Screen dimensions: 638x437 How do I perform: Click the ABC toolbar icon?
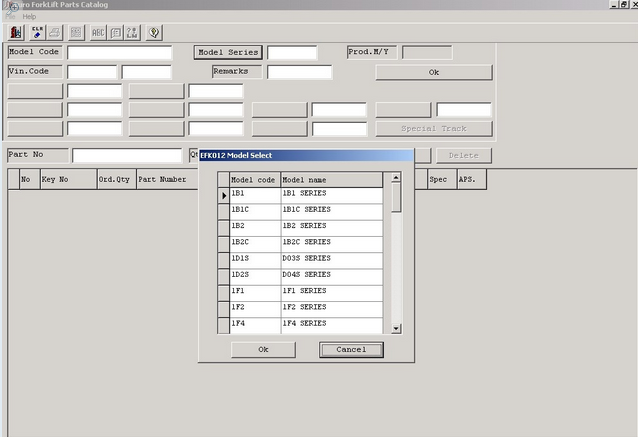tap(98, 33)
